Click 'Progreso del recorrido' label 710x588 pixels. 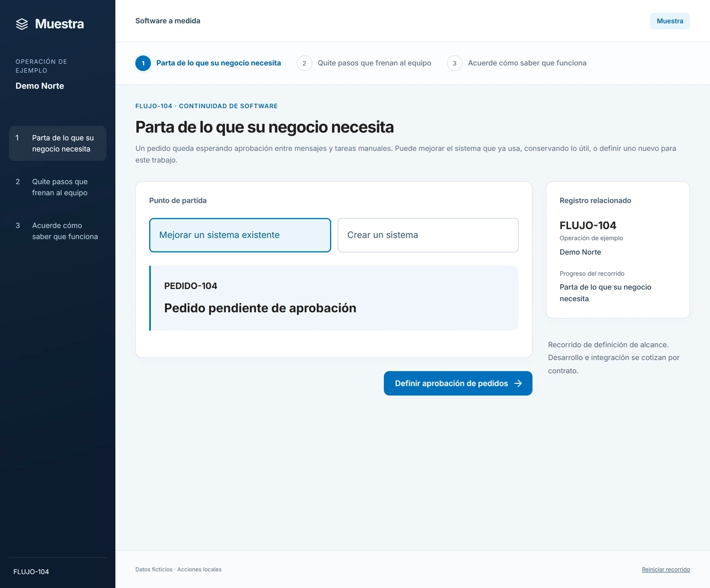[592, 273]
